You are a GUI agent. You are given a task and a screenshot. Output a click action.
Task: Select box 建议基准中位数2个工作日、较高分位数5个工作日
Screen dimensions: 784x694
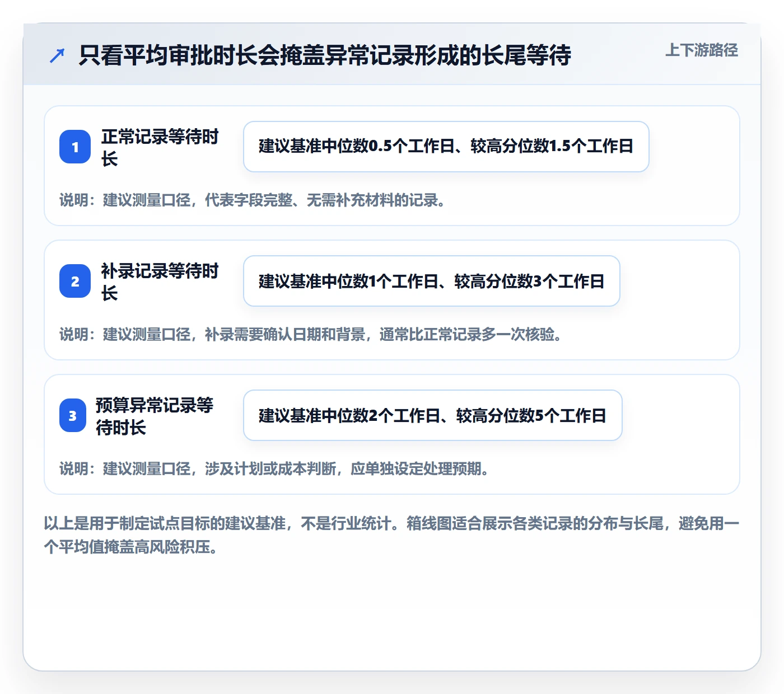433,415
